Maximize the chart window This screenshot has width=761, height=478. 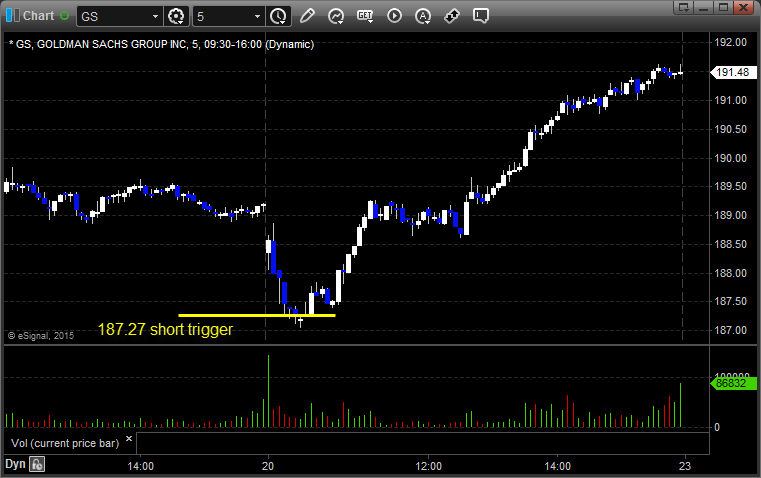(723, 7)
